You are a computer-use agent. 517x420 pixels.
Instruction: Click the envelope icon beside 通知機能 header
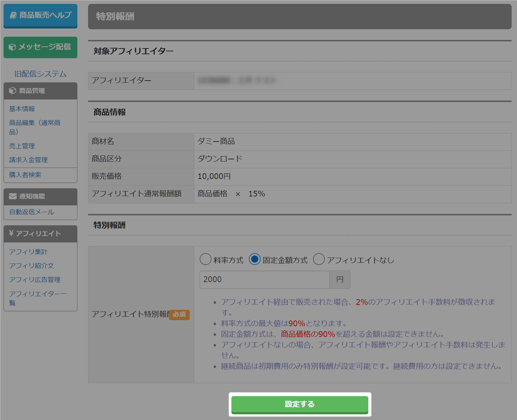tap(13, 196)
